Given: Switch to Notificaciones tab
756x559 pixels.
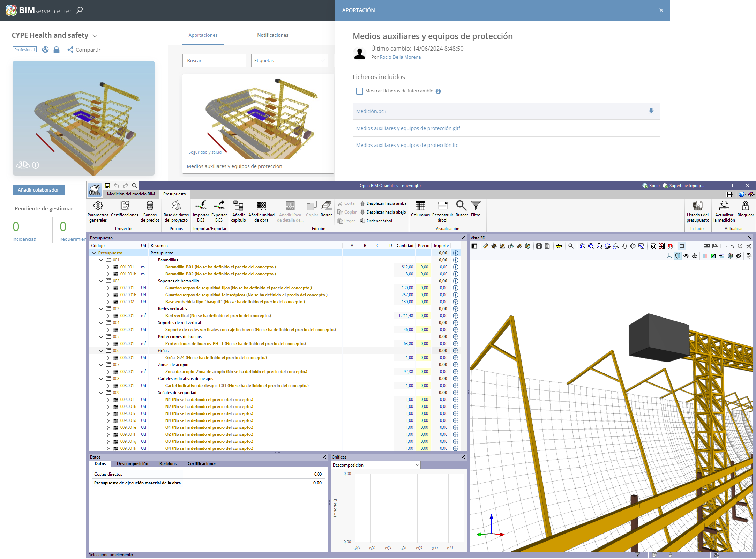Looking at the screenshot, I should pos(272,35).
